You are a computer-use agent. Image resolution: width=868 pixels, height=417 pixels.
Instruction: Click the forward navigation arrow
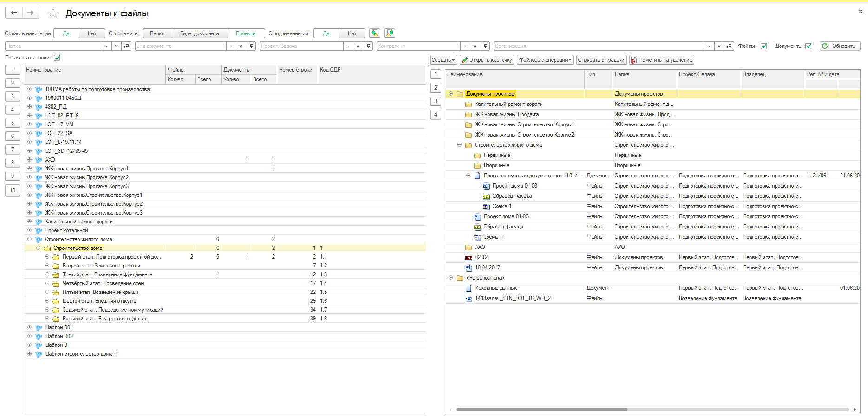pyautogui.click(x=31, y=13)
